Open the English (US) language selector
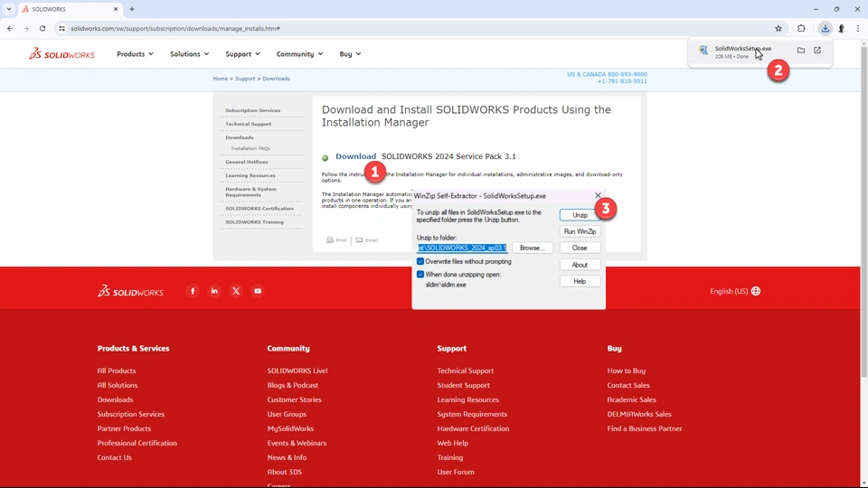 [734, 291]
